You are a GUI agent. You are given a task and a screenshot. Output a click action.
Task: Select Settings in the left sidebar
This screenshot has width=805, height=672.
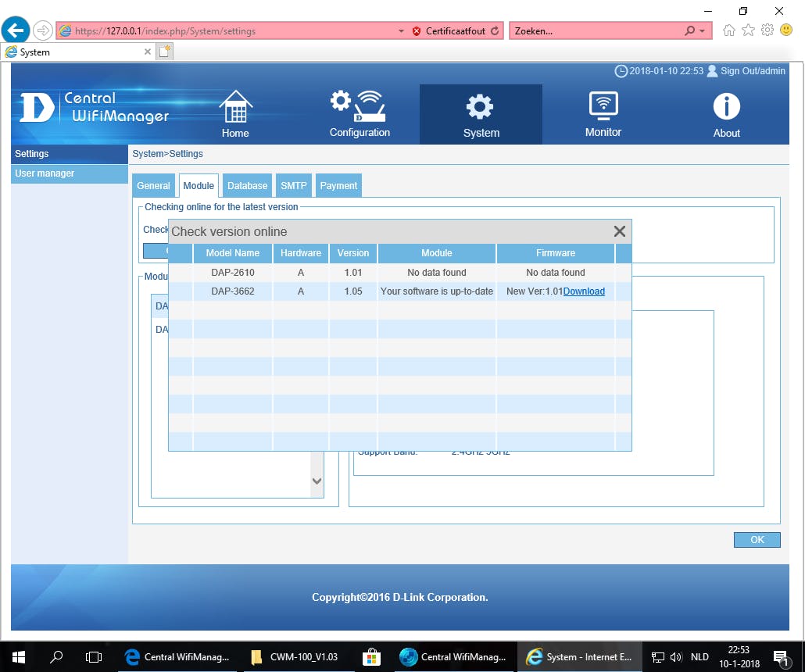click(x=70, y=154)
